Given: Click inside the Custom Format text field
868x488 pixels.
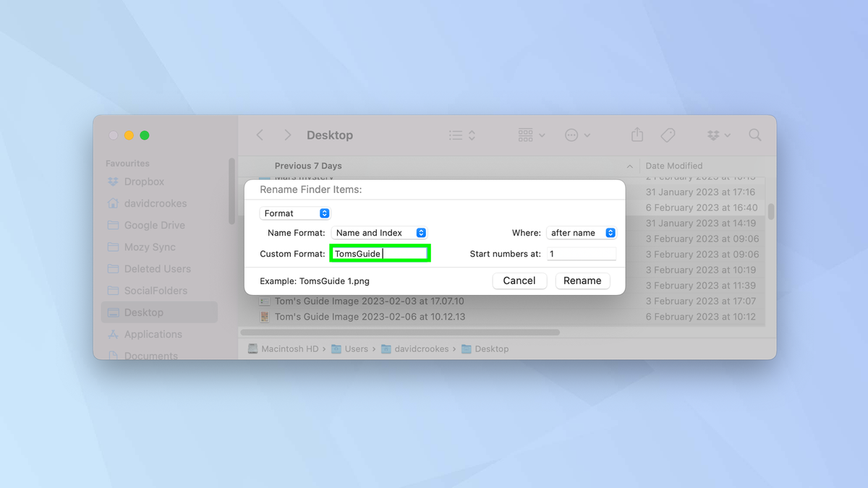Looking at the screenshot, I should tap(380, 253).
